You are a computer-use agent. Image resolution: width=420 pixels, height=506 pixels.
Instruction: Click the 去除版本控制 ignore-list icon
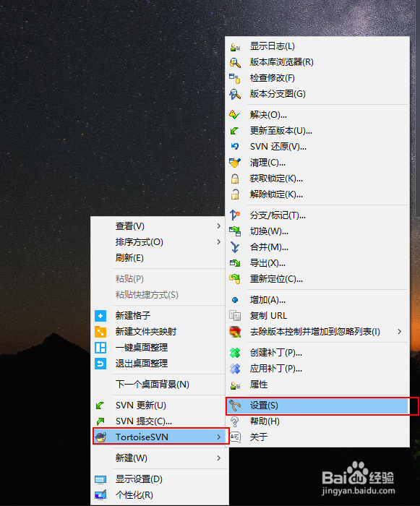235,332
